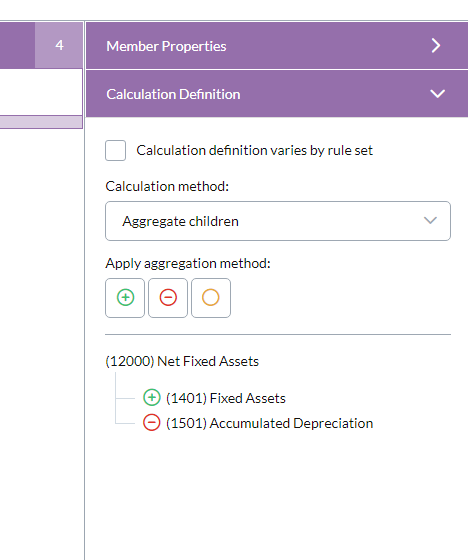Open the Calculation method dropdown
The image size is (468, 560).
tap(278, 221)
